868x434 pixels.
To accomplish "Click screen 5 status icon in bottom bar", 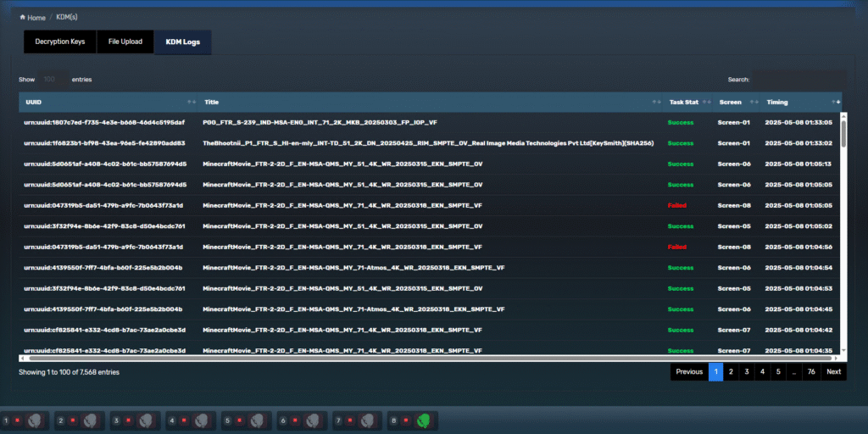I will [x=257, y=420].
